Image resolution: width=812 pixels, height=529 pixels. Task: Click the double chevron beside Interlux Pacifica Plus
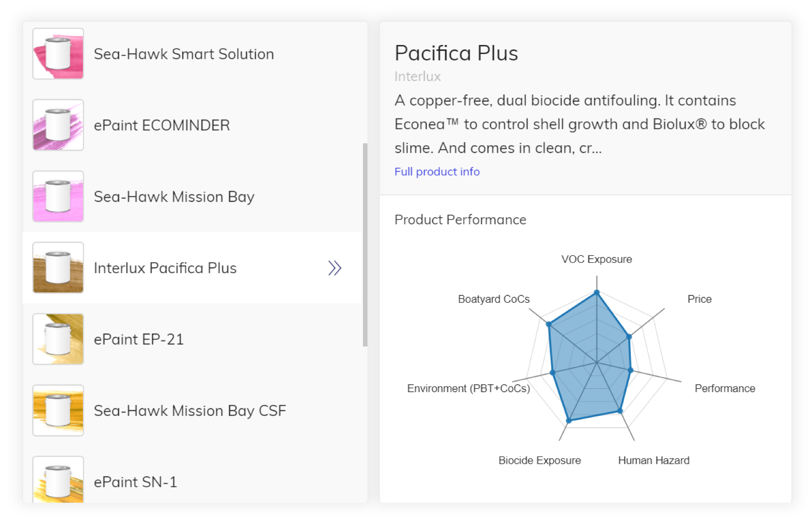334,268
